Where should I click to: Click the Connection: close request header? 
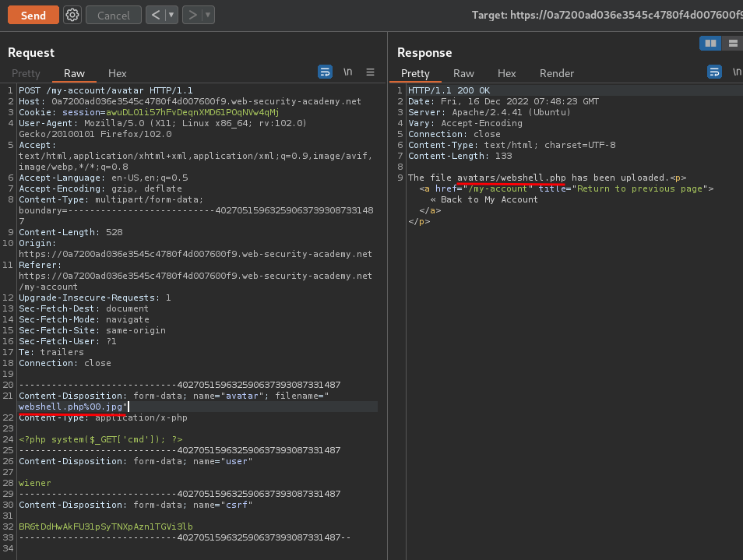[65, 363]
